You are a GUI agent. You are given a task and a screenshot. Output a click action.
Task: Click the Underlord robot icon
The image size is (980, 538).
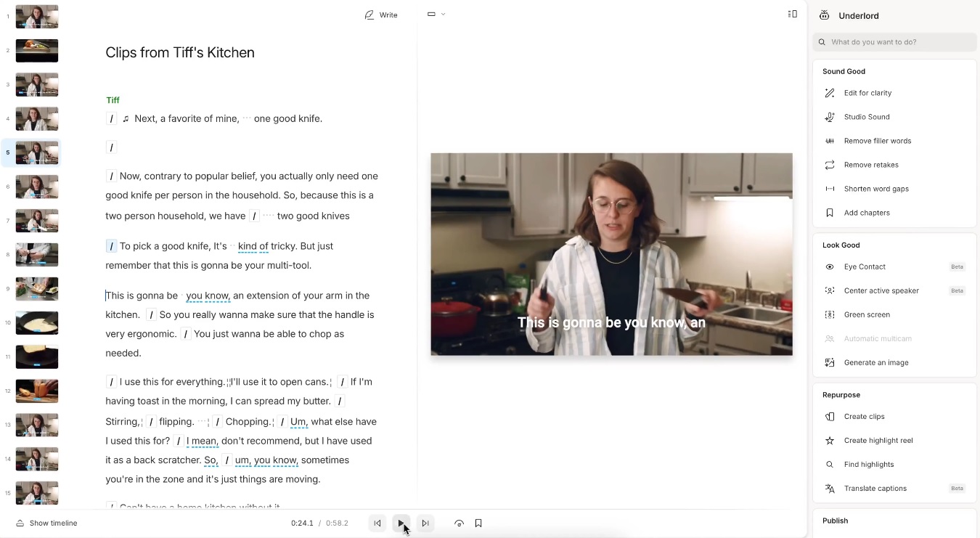click(x=824, y=15)
